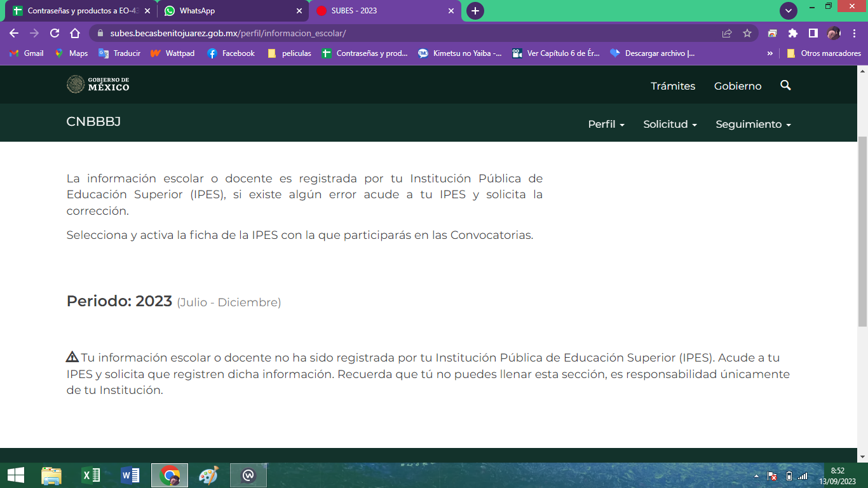Open the Gmail bookmark
Image resolution: width=868 pixels, height=488 pixels.
[27, 53]
